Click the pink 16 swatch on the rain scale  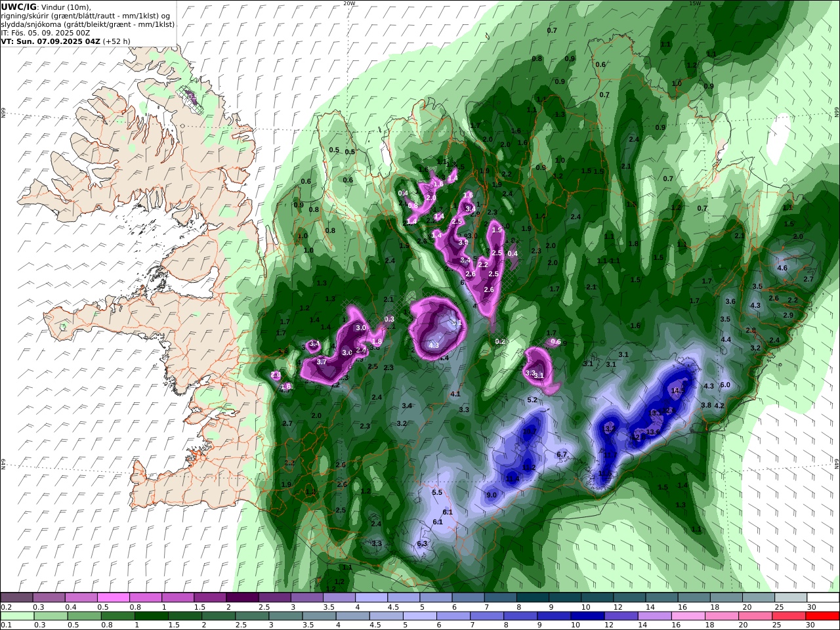pyautogui.click(x=688, y=616)
